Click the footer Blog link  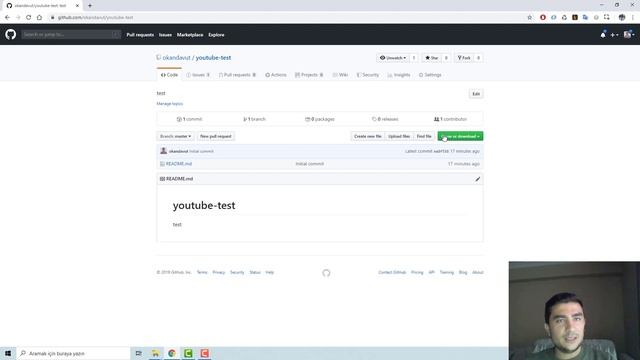[x=463, y=272]
